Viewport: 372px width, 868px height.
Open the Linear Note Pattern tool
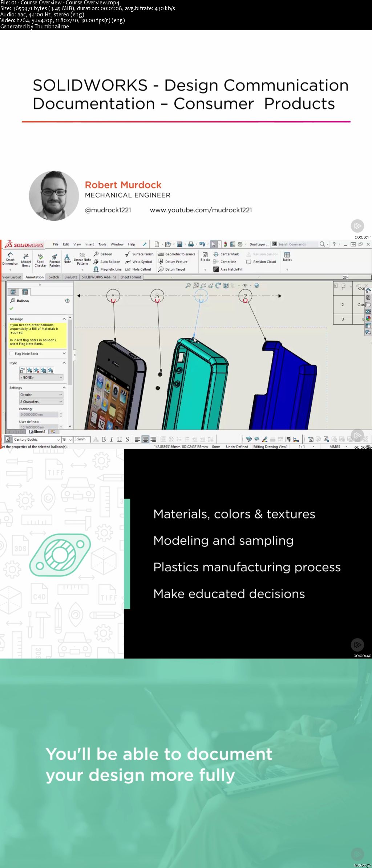click(82, 259)
